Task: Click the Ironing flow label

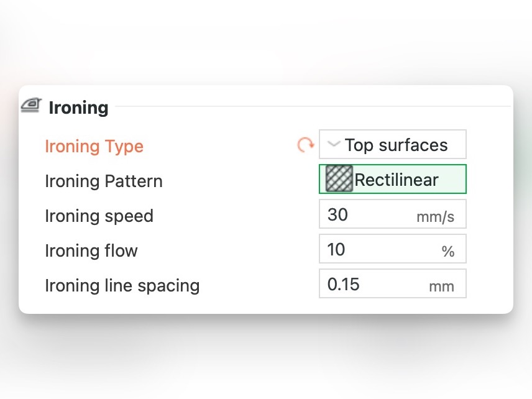Action: tap(91, 251)
